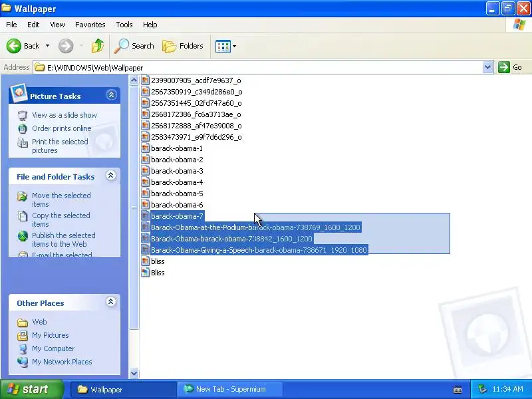The height and width of the screenshot is (399, 532).
Task: Click the grayed Forward arrow icon
Action: coord(66,46)
